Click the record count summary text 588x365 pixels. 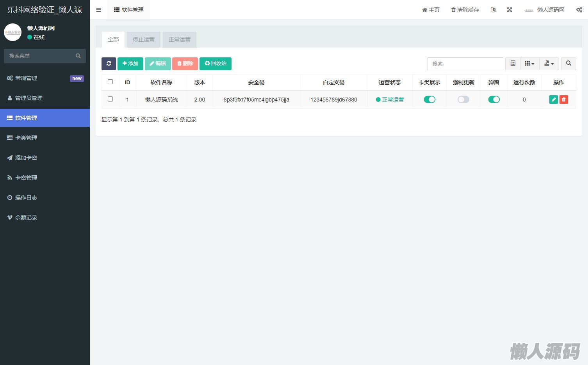tap(149, 119)
